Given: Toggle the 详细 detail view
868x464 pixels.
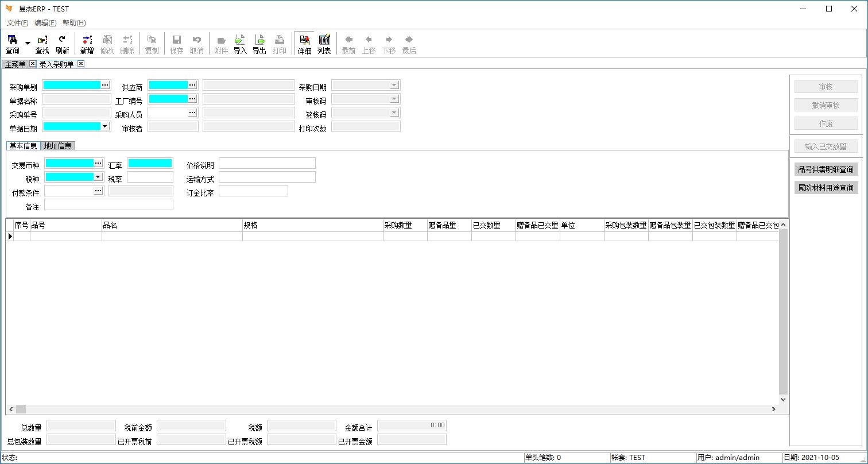Looking at the screenshot, I should pyautogui.click(x=304, y=44).
